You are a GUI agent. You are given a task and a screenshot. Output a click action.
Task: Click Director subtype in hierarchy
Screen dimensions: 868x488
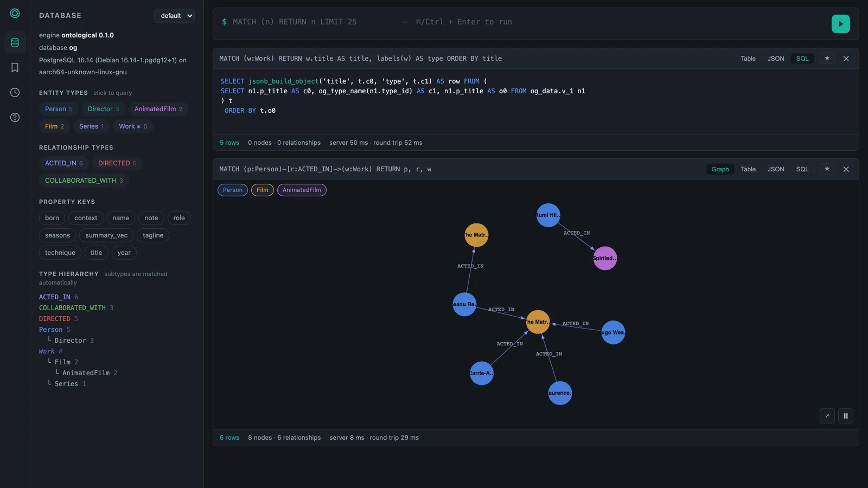[x=70, y=341]
